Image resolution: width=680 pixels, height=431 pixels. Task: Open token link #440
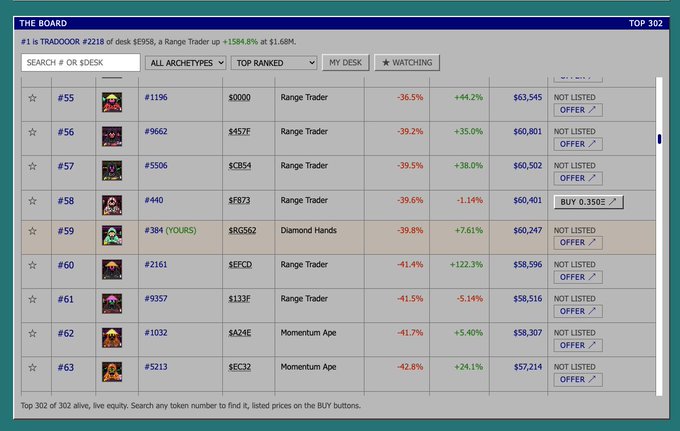click(154, 200)
